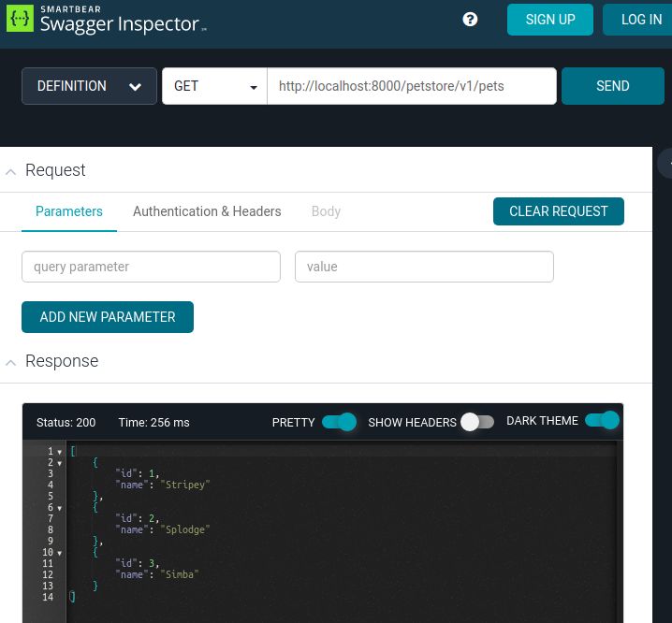Image resolution: width=672 pixels, height=623 pixels.
Task: Collapse the Request section chevron
Action: pyautogui.click(x=11, y=171)
